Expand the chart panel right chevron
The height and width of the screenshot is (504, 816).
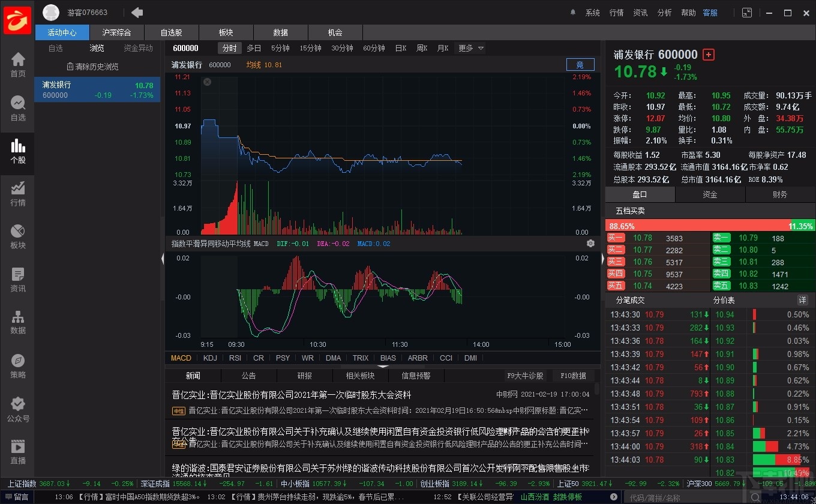point(602,259)
